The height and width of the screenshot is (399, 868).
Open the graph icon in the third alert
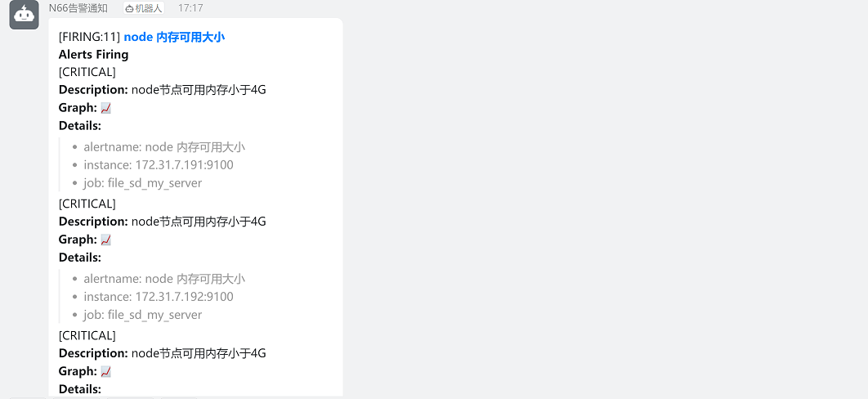(105, 371)
